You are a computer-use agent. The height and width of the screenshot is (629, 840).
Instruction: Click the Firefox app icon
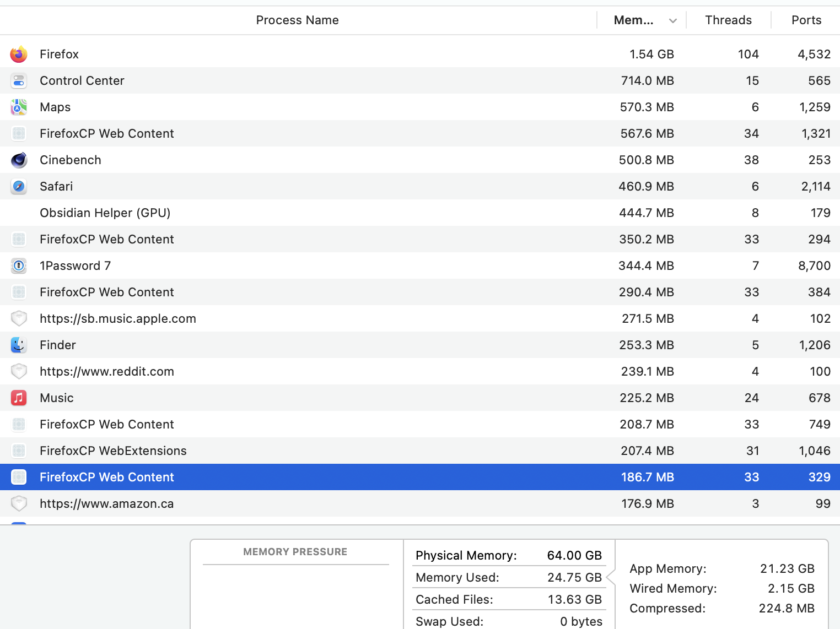click(19, 54)
